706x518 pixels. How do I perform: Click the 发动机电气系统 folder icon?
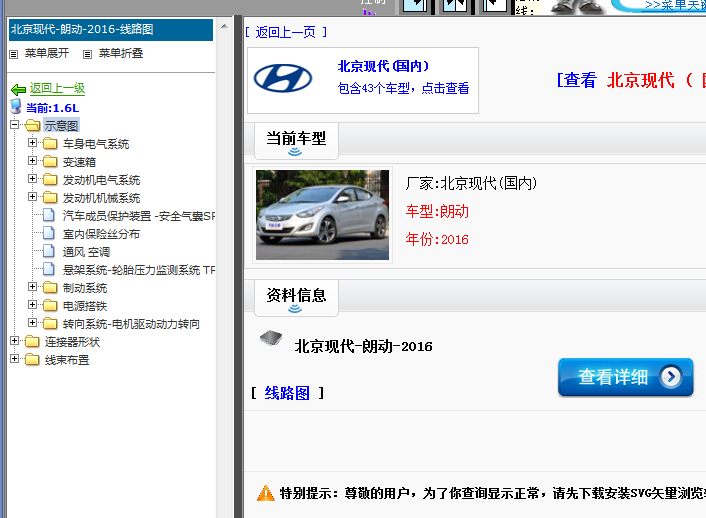coord(50,180)
